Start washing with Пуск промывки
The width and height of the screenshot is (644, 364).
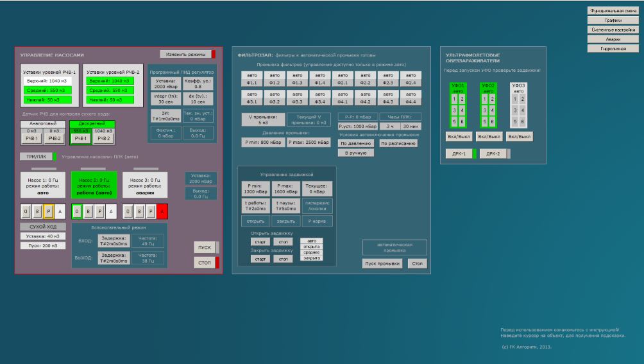pos(383,264)
